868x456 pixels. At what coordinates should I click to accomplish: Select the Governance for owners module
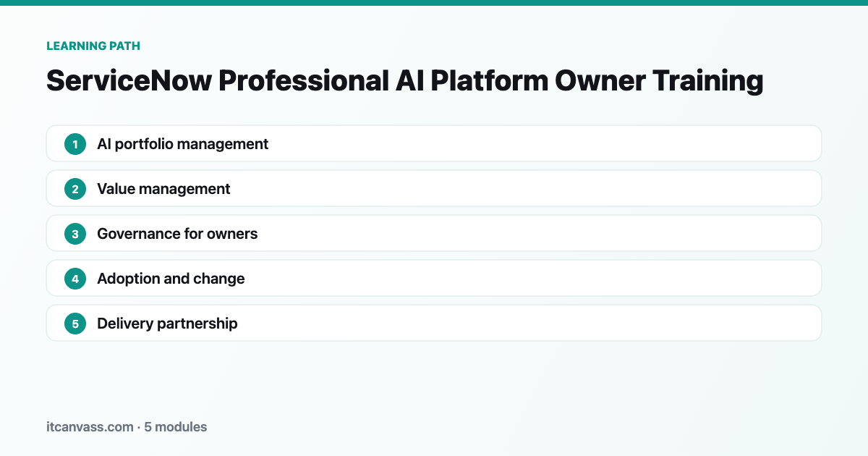434,233
